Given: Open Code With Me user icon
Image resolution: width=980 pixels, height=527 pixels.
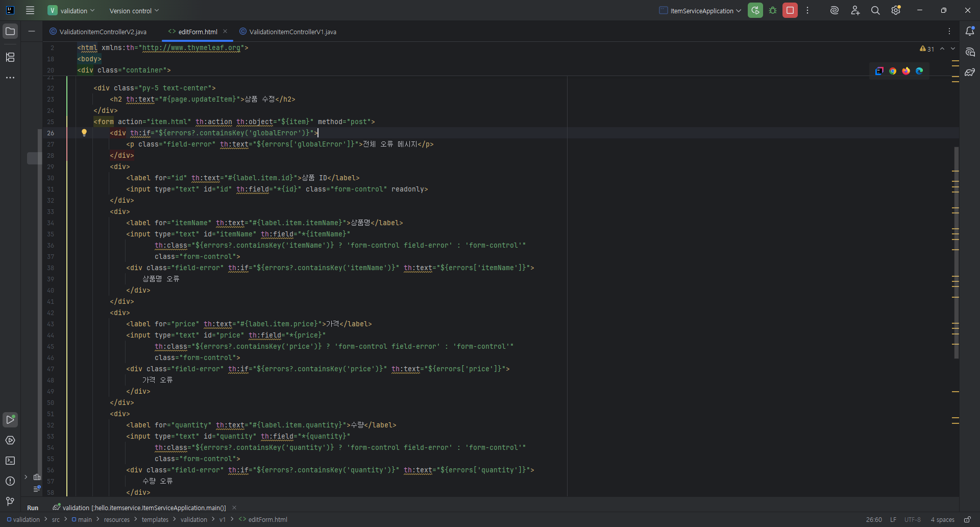Looking at the screenshot, I should [855, 10].
